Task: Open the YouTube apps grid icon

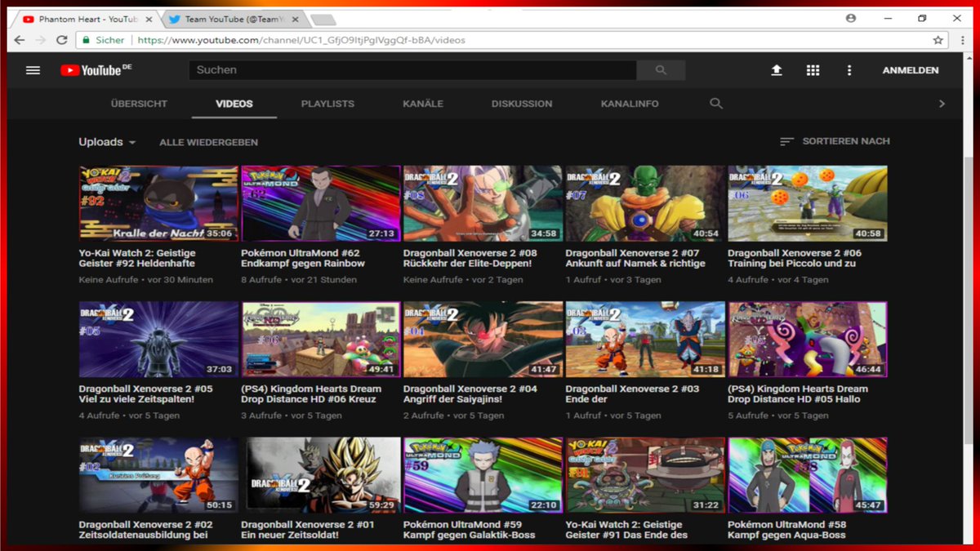Action: (x=813, y=70)
